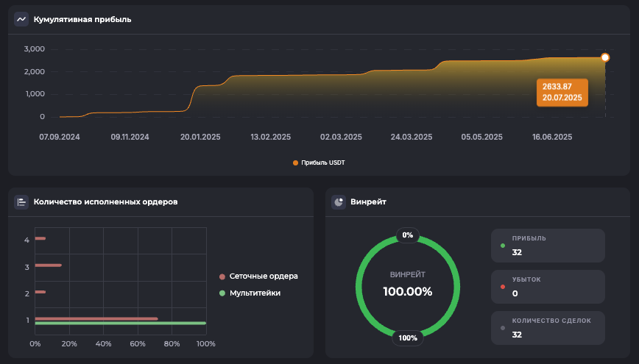Click the 100.00% value inside the donut
639x364 pixels.
pos(407,291)
